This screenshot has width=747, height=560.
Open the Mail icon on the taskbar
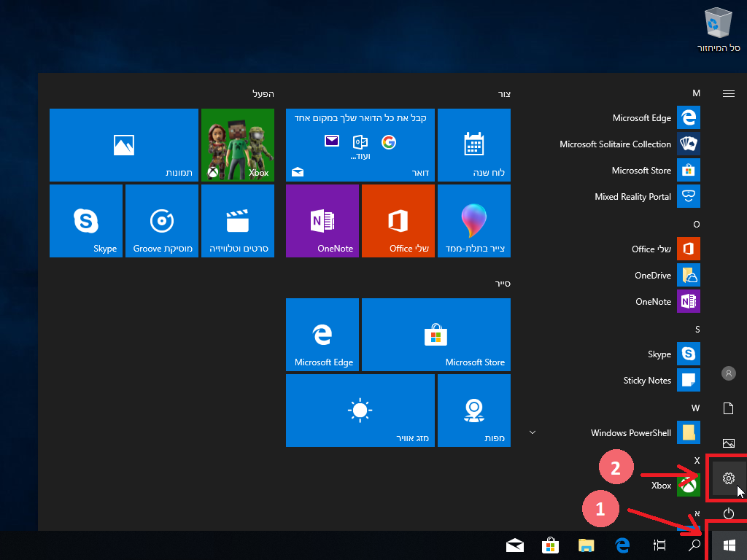[x=514, y=545]
